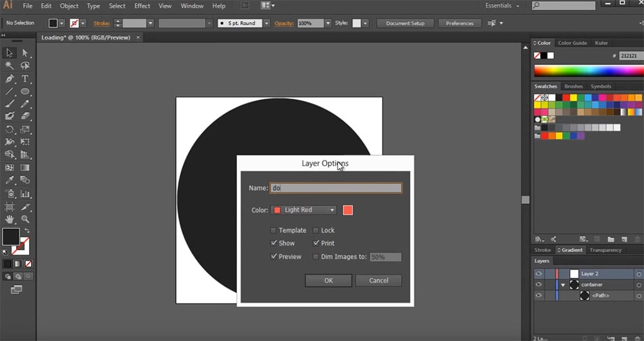This screenshot has width=644, height=341.
Task: Select the Pencil tool
Action: (x=25, y=104)
